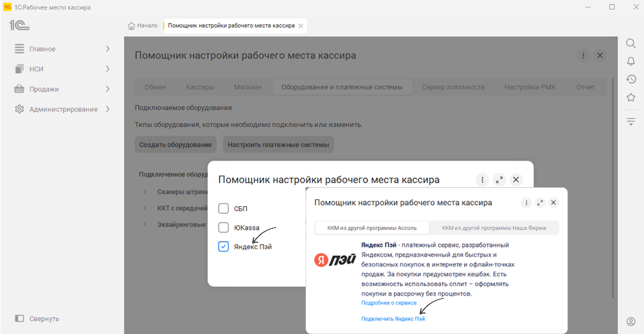Screen dimensions: 644x334
Task: Open right sidebar filter lines menu icon
Action: click(631, 122)
